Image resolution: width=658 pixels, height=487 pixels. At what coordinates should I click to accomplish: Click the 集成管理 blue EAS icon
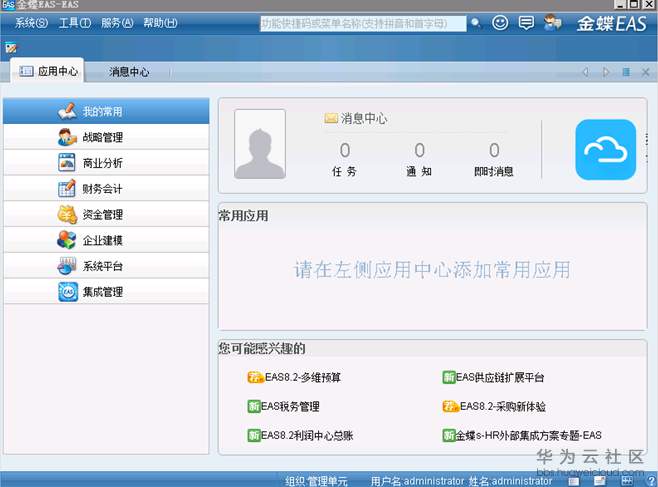pyautogui.click(x=68, y=292)
